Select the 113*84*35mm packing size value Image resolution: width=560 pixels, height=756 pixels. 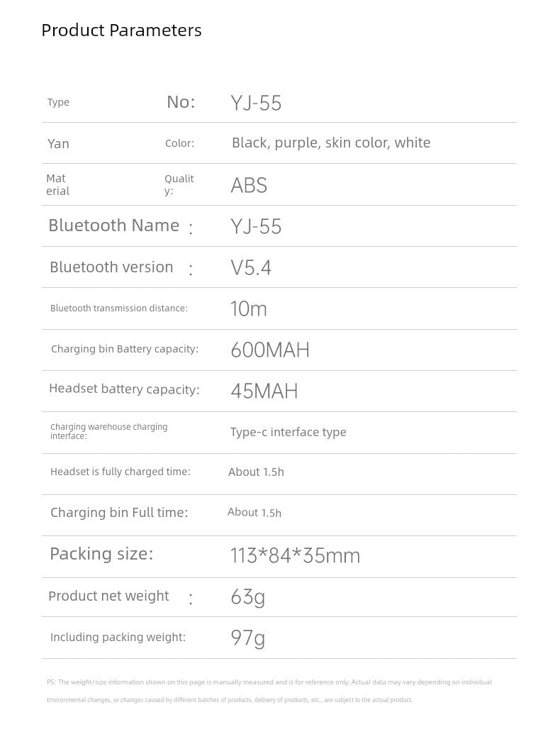point(295,555)
